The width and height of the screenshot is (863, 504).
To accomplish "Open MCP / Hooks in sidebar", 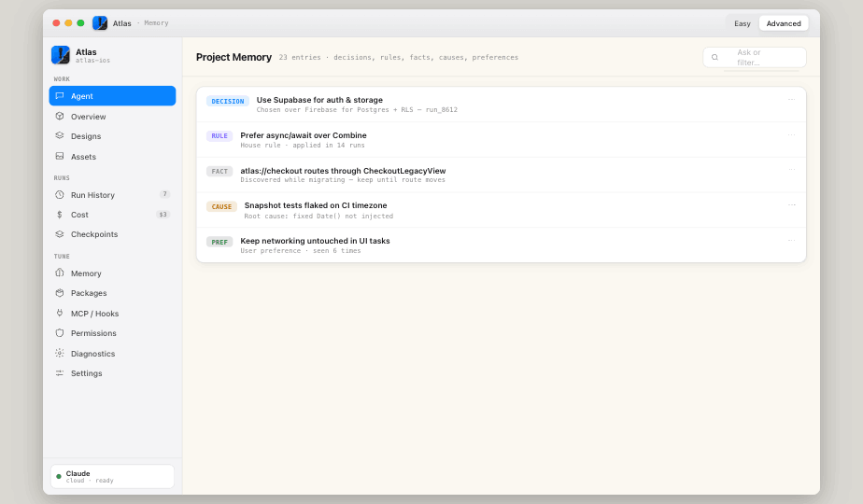I will click(112, 314).
